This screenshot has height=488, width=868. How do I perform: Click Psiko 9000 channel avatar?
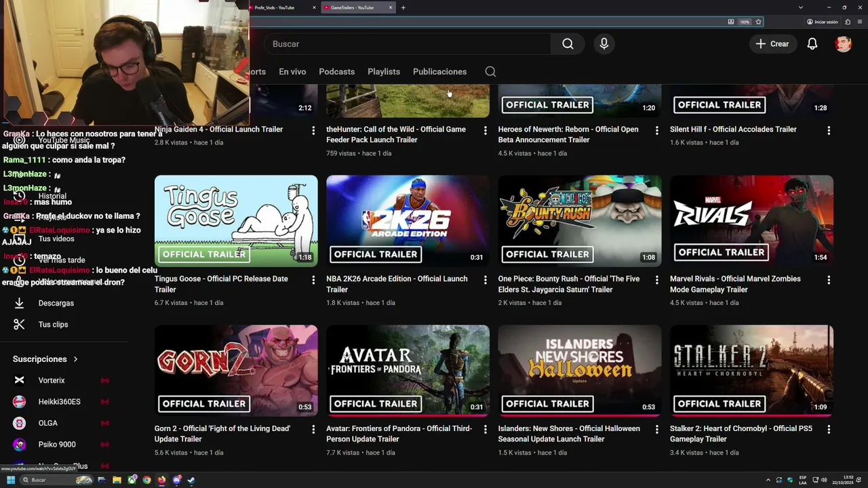19,445
